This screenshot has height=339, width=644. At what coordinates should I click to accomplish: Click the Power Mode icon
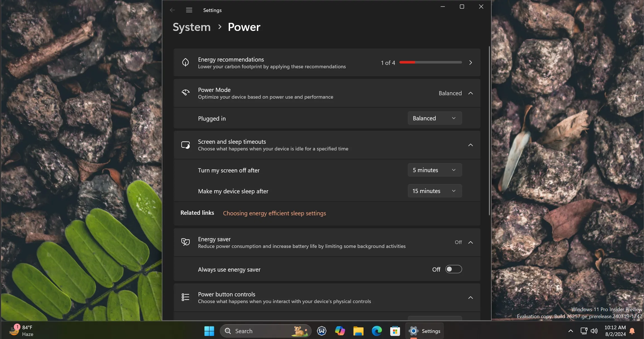click(185, 92)
